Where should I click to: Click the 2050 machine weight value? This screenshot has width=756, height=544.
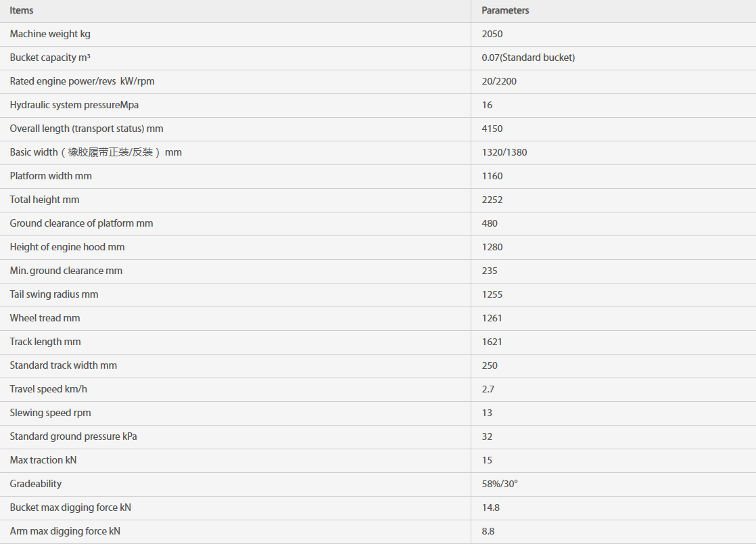[492, 34]
